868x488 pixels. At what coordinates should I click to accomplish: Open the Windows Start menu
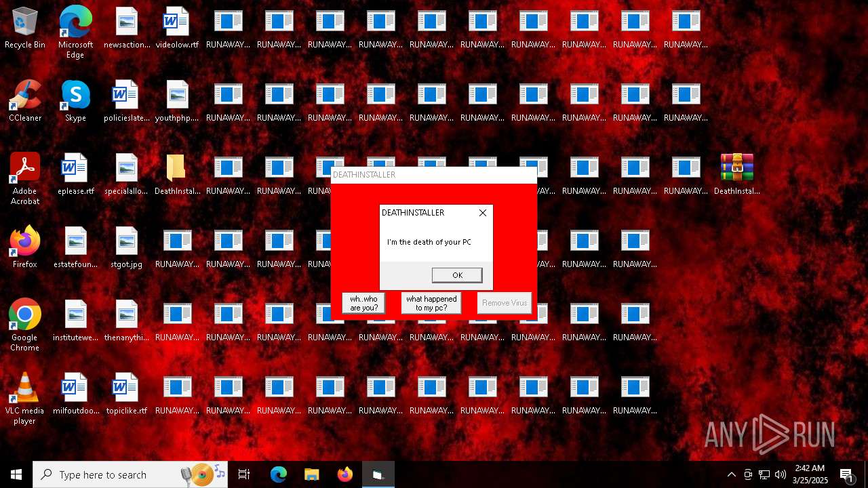coord(16,474)
